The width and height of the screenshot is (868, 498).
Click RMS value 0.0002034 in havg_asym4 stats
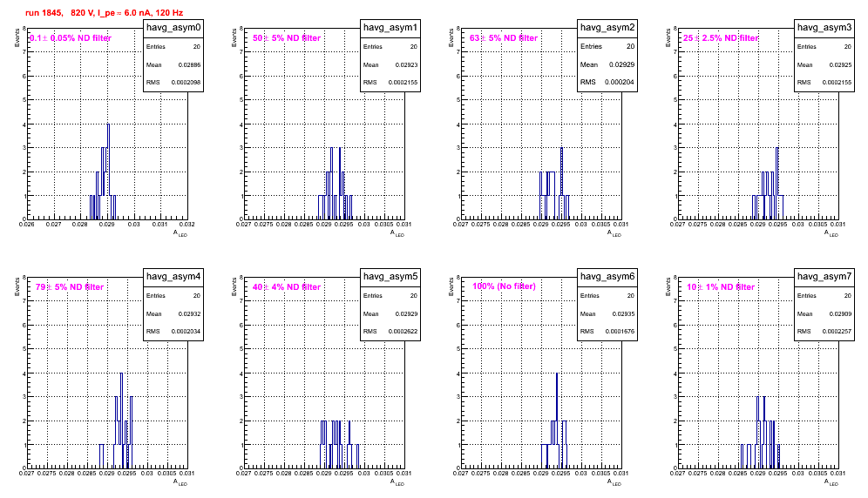point(186,332)
